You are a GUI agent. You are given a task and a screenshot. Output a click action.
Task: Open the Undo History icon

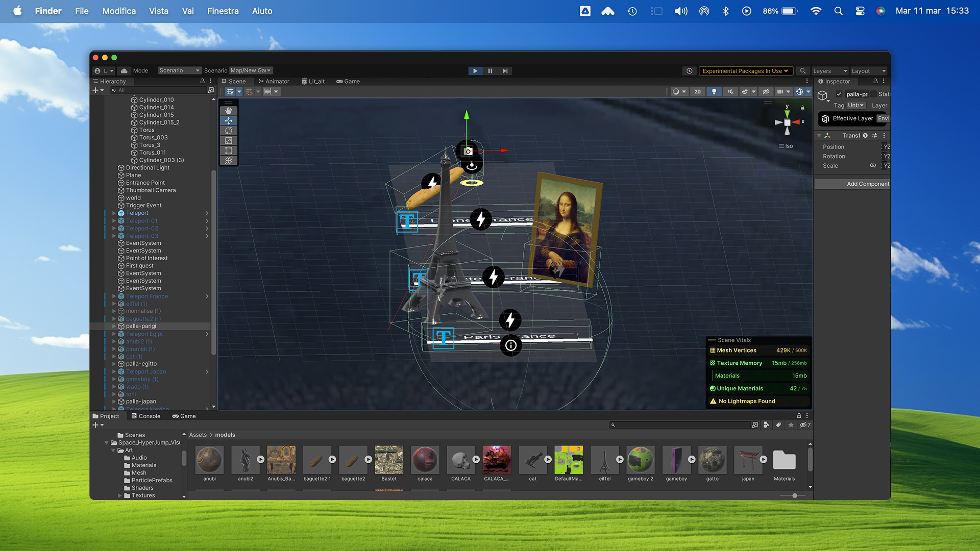coord(689,71)
